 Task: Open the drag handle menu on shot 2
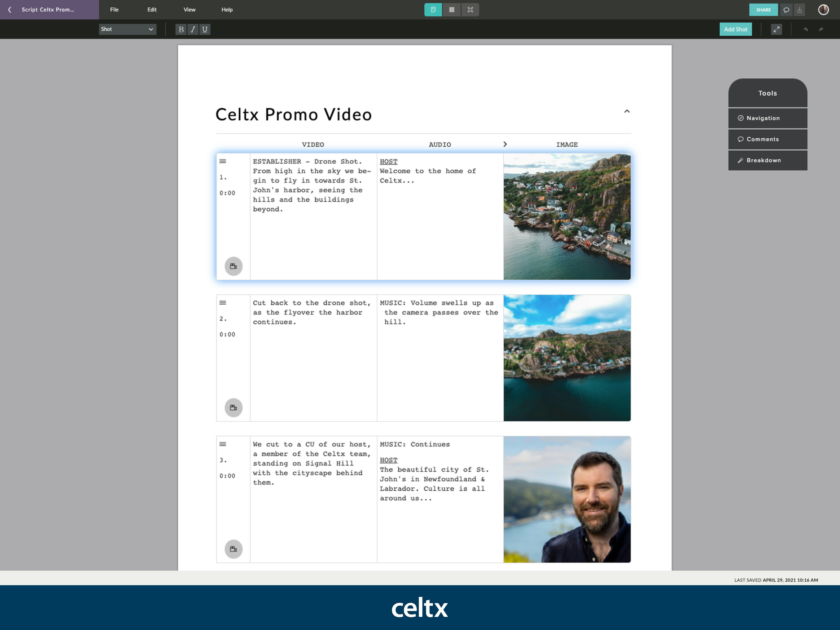pyautogui.click(x=223, y=303)
